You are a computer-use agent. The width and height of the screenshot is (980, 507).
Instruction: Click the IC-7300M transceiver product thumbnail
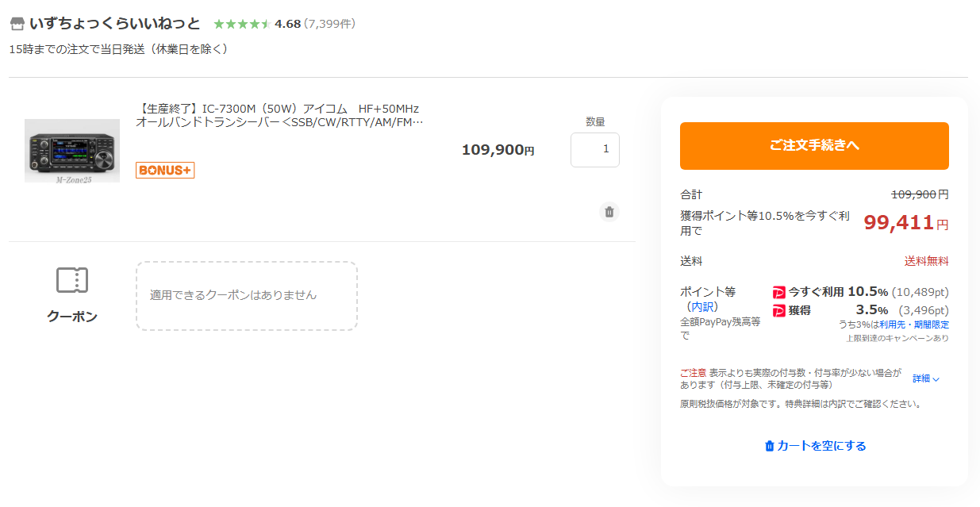72,151
